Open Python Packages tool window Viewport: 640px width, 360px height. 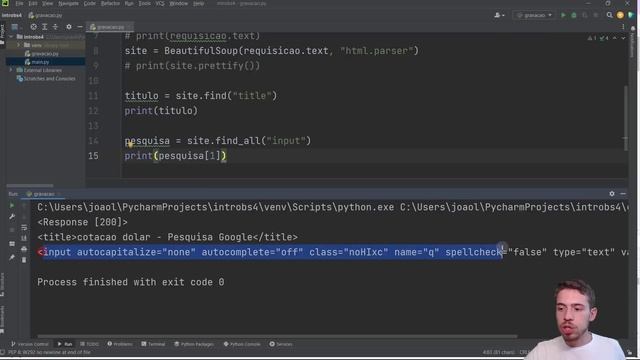(x=194, y=344)
